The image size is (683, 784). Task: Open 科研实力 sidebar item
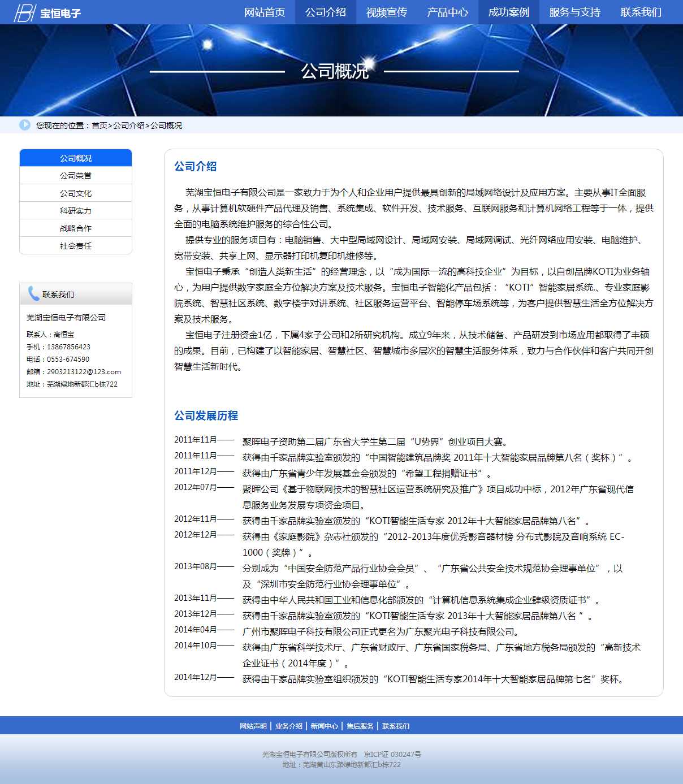pyautogui.click(x=76, y=211)
